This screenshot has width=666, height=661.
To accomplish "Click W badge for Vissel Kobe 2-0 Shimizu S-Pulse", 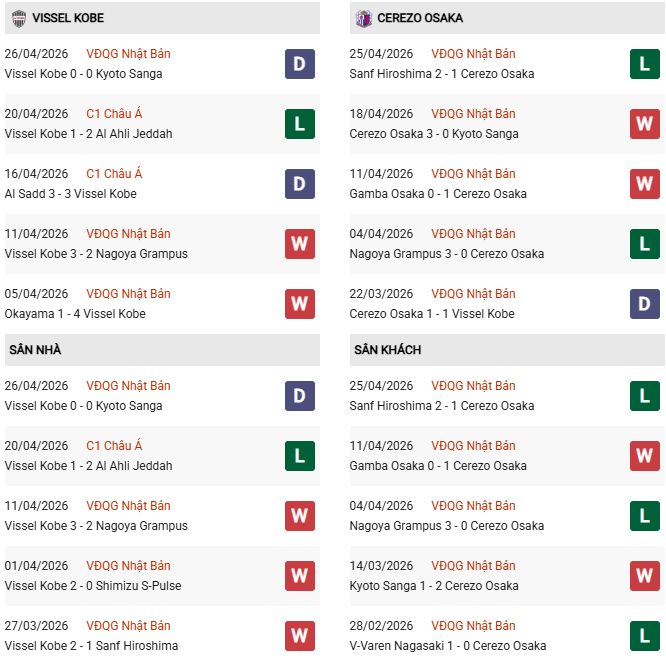I will pyautogui.click(x=299, y=576).
